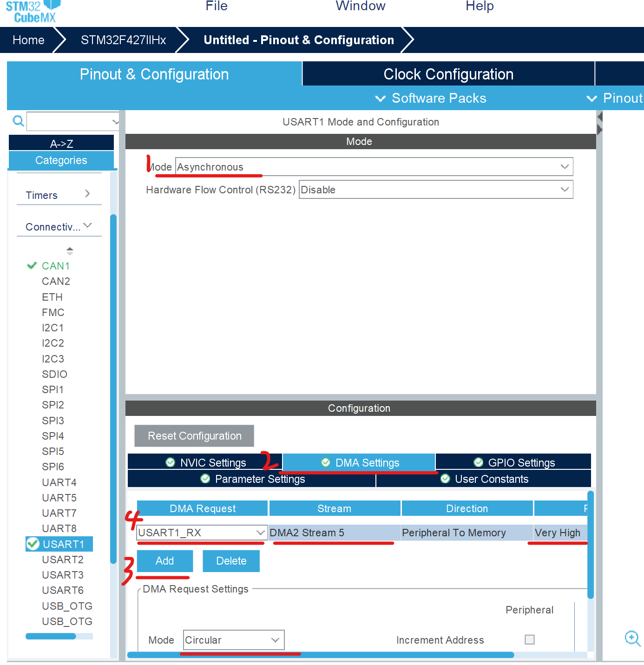Open the Software Packs dropdown

(x=431, y=98)
